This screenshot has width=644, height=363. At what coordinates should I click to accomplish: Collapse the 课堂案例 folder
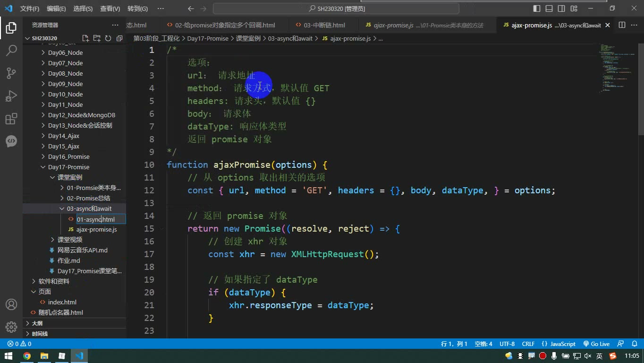coord(70,177)
